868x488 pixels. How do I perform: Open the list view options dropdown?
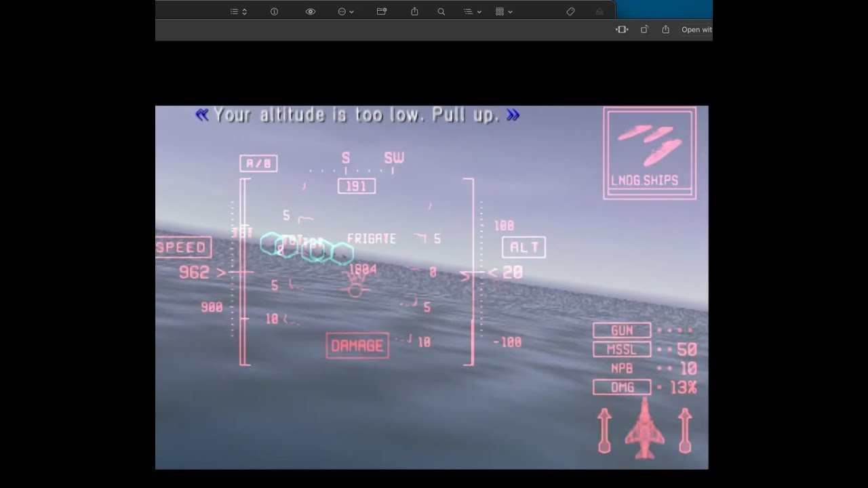tap(238, 12)
